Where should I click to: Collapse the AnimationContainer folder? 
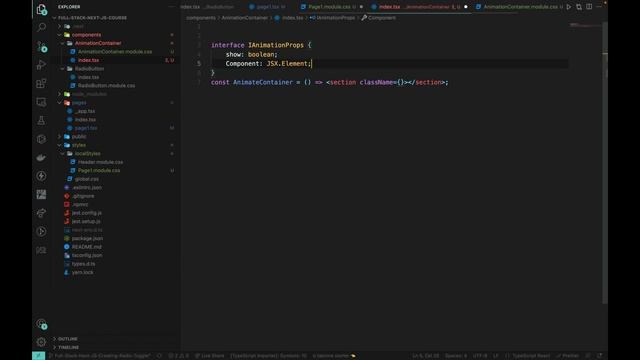tap(98, 43)
